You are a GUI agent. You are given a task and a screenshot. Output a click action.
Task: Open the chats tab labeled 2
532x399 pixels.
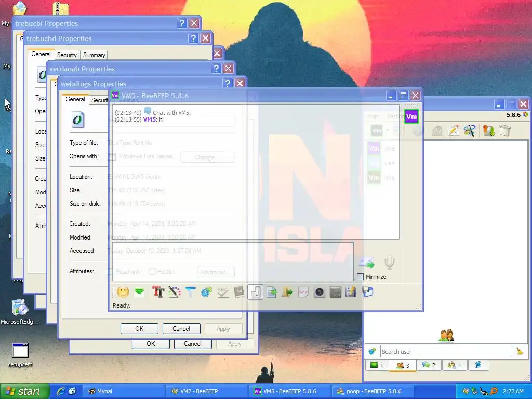pos(429,365)
